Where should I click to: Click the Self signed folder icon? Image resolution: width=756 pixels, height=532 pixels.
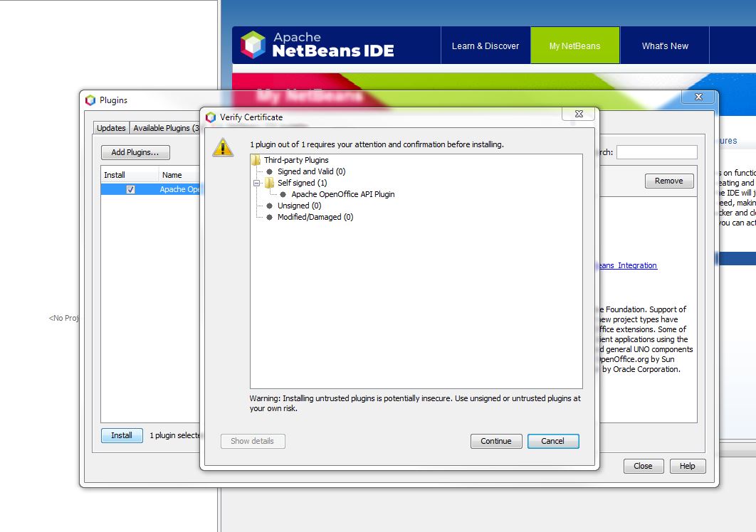pyautogui.click(x=270, y=183)
